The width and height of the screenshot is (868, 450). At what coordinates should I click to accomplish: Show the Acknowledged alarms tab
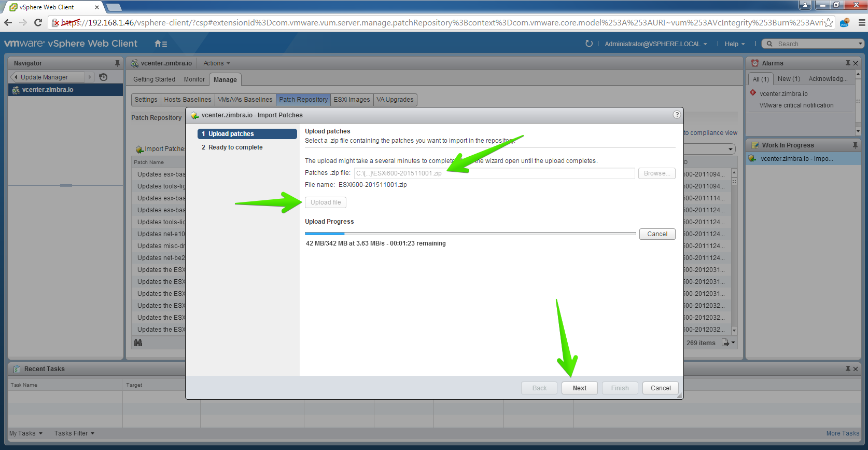(x=828, y=79)
